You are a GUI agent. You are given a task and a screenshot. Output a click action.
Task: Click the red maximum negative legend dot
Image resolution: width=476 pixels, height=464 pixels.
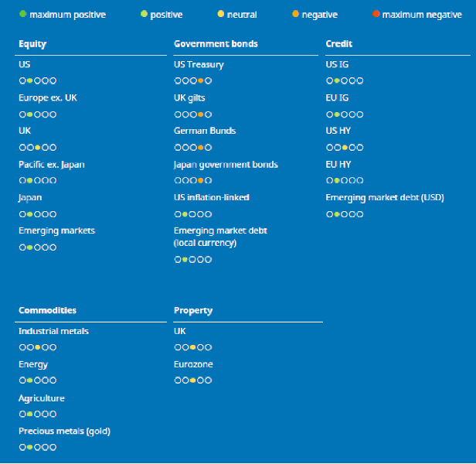coord(376,15)
